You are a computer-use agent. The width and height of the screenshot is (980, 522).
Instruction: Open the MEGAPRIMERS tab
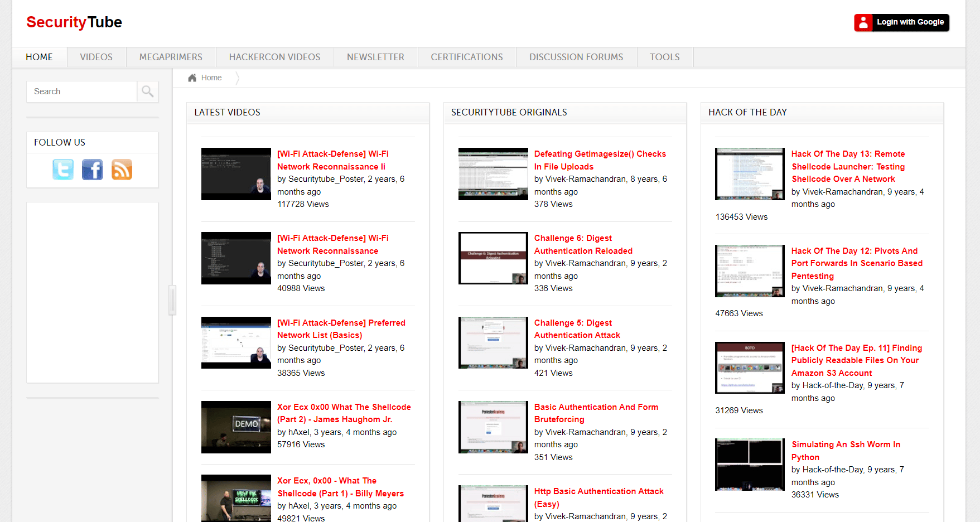(x=171, y=57)
